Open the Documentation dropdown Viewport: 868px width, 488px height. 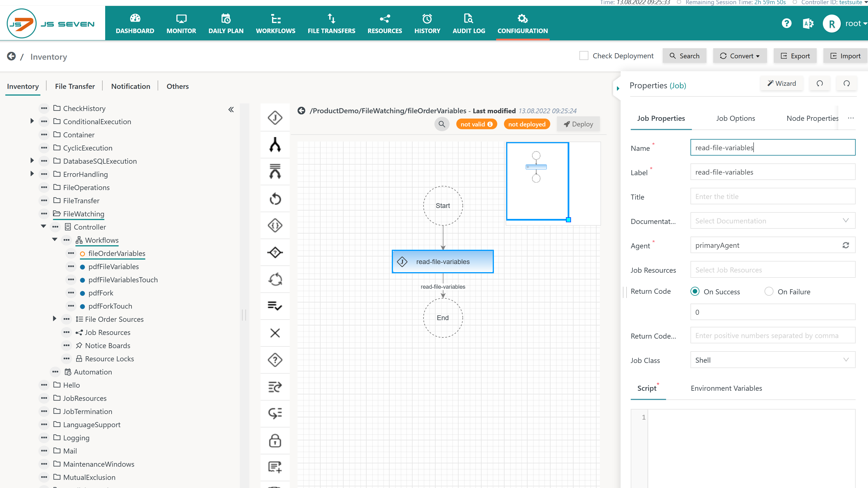tap(773, 221)
